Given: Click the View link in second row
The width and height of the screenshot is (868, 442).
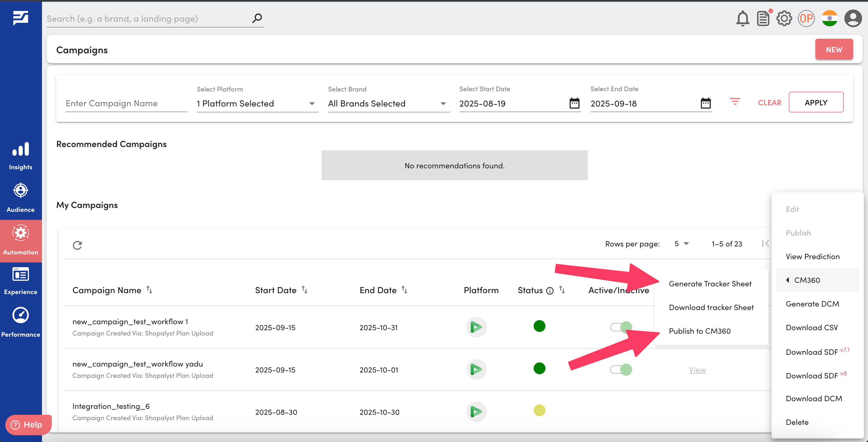Looking at the screenshot, I should pos(697,370).
